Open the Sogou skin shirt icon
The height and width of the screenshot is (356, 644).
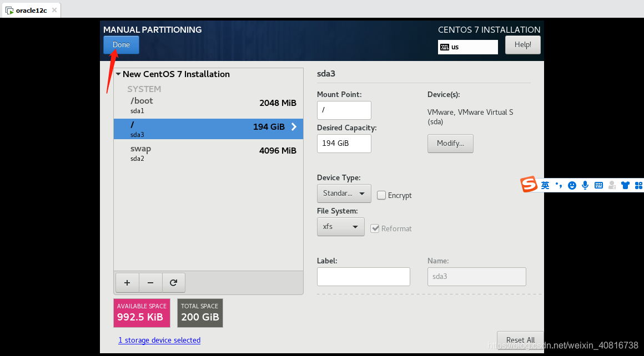[x=625, y=185]
